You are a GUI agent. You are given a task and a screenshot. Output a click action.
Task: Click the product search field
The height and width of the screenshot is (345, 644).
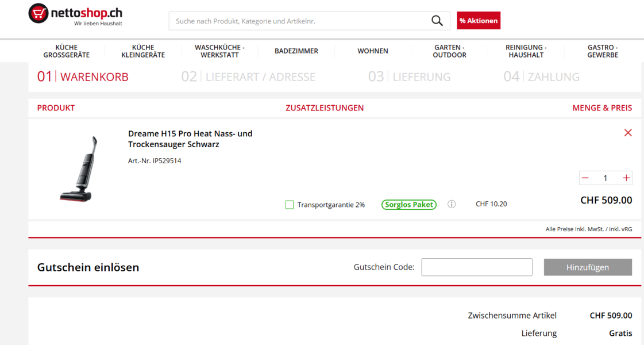(x=300, y=21)
